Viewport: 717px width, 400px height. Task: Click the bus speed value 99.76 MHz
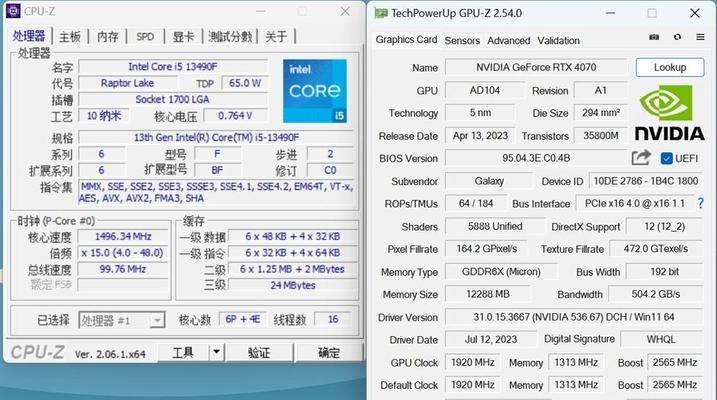(x=123, y=269)
